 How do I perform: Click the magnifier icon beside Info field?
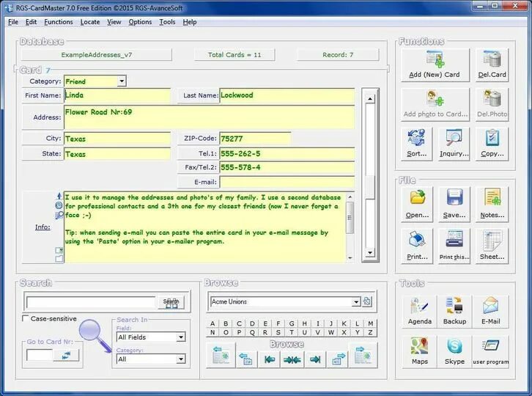tap(59, 215)
